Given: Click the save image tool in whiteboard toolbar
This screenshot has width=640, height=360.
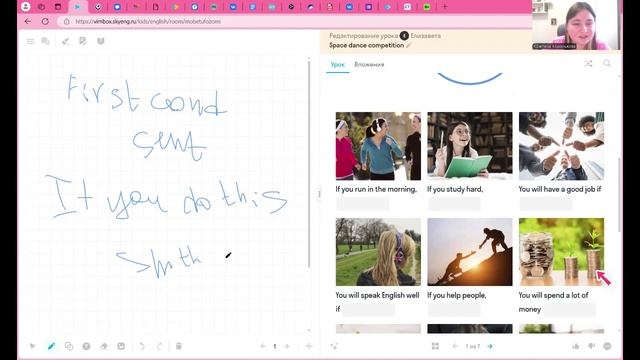Looking at the screenshot, I should (x=121, y=346).
